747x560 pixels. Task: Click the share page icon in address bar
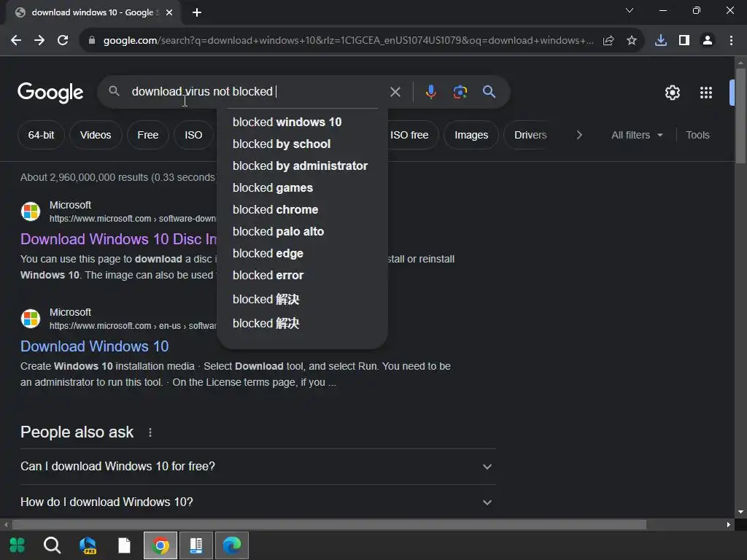coord(608,41)
